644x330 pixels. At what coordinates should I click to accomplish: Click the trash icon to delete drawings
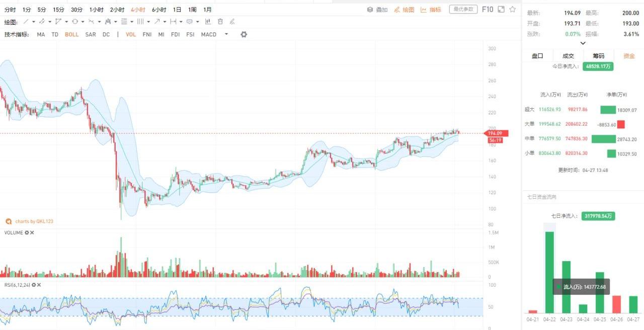[x=220, y=22]
